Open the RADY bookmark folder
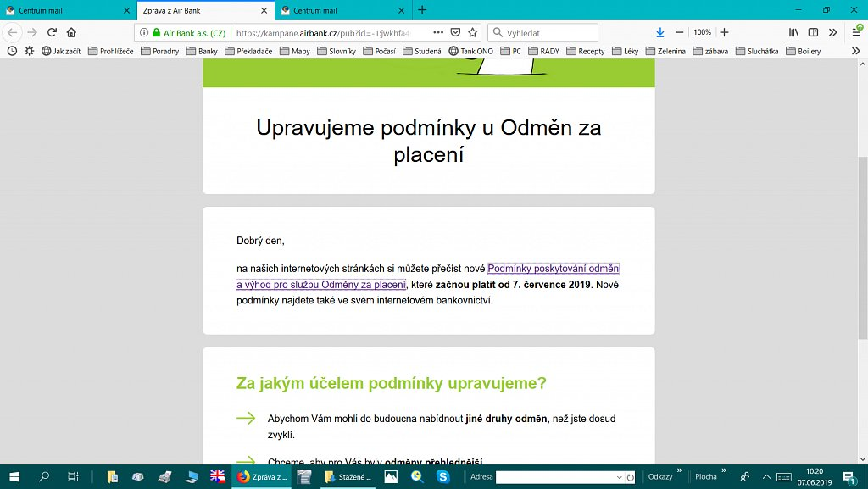Viewport: 868px width, 489px height. tap(544, 51)
